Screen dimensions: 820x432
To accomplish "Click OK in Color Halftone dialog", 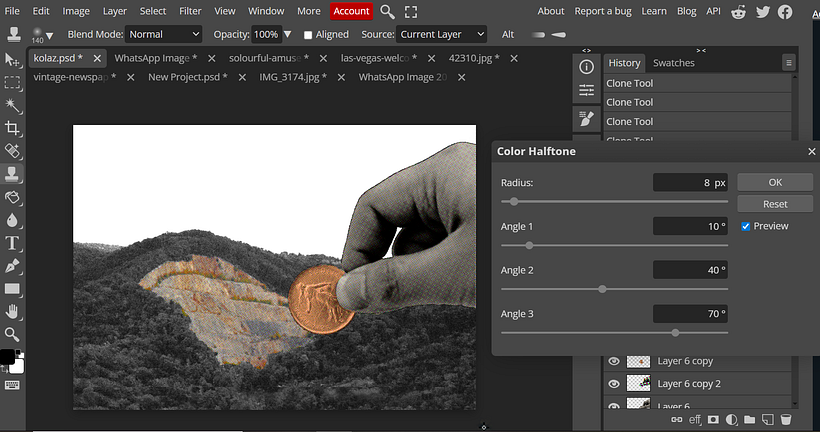I will 775,182.
